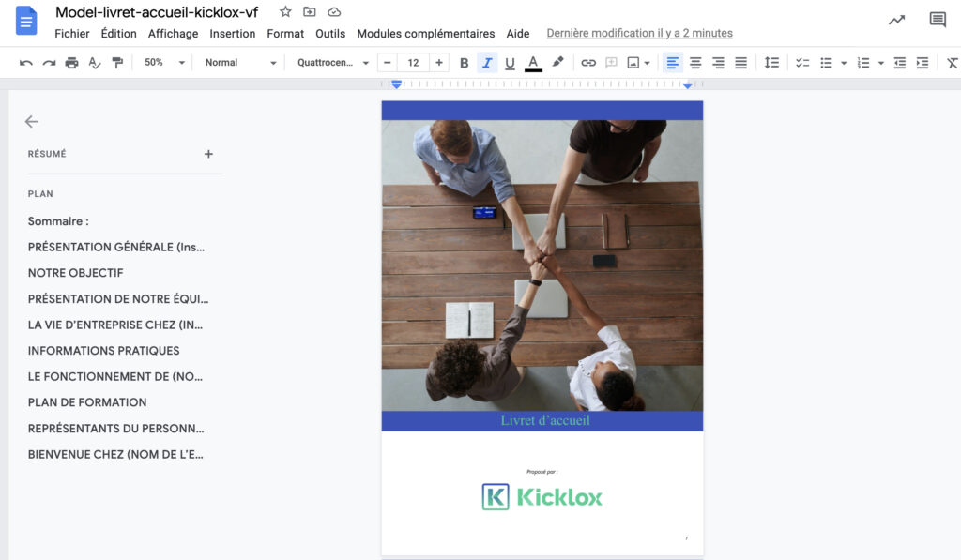Toggle bold formatting
The height and width of the screenshot is (560, 961).
464,63
